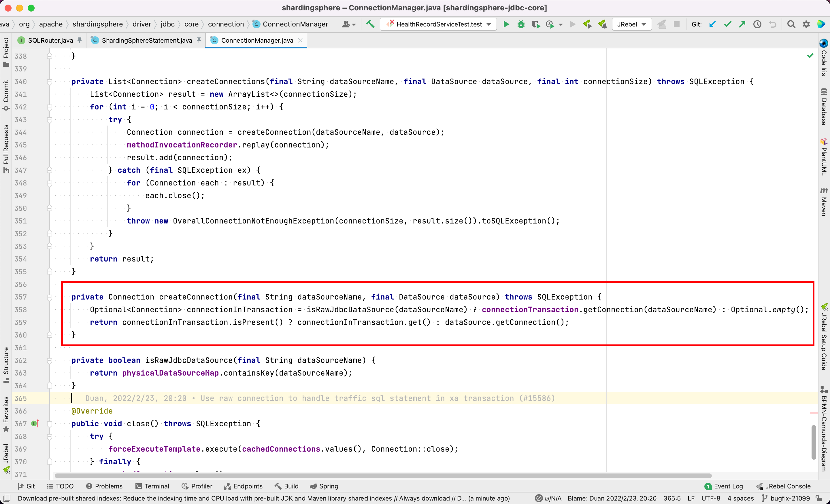Click the horizontal editor scrollbar
The width and height of the screenshot is (830, 504).
(x=383, y=475)
